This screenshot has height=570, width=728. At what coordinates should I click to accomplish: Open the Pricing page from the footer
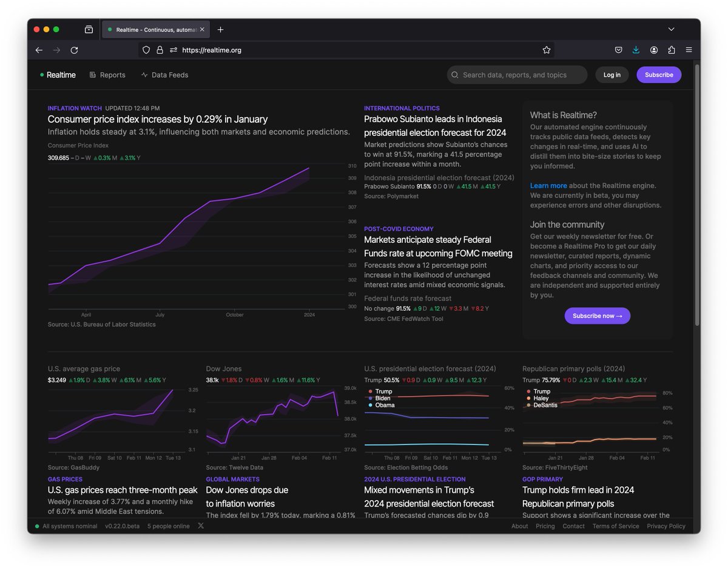[545, 526]
